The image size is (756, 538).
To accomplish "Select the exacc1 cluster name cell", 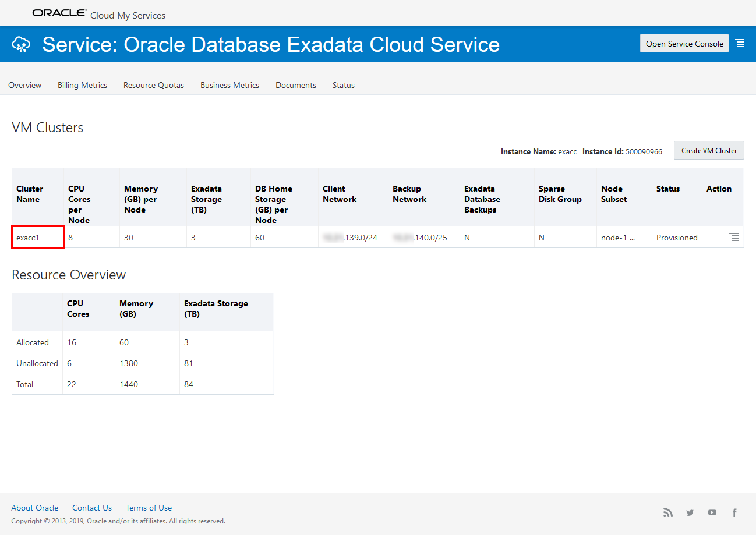I will (38, 238).
